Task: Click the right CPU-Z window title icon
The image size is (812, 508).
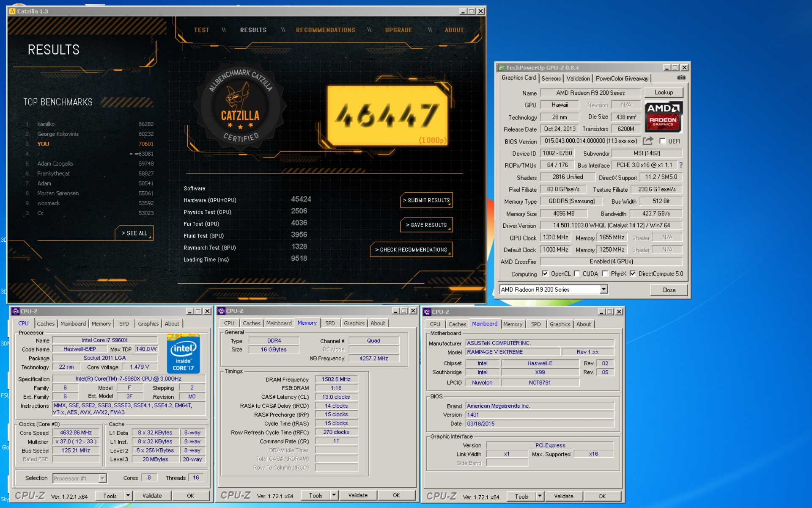Action: coord(427,312)
